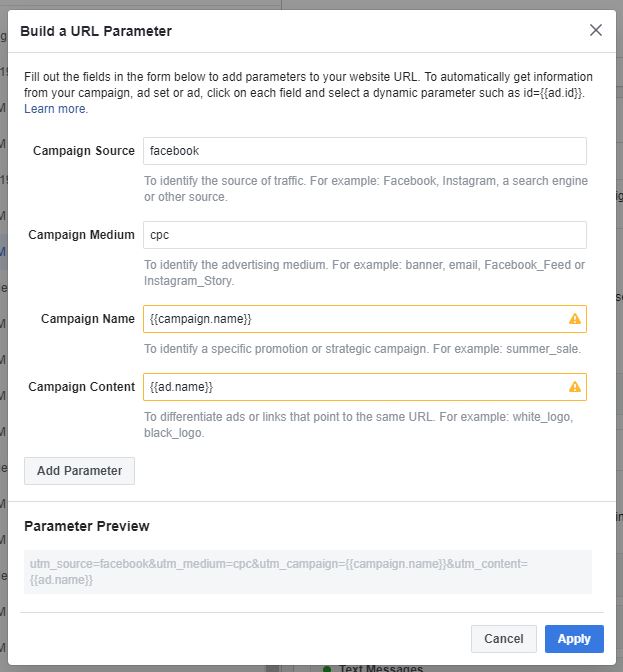Open the Learn more link

tap(56, 109)
